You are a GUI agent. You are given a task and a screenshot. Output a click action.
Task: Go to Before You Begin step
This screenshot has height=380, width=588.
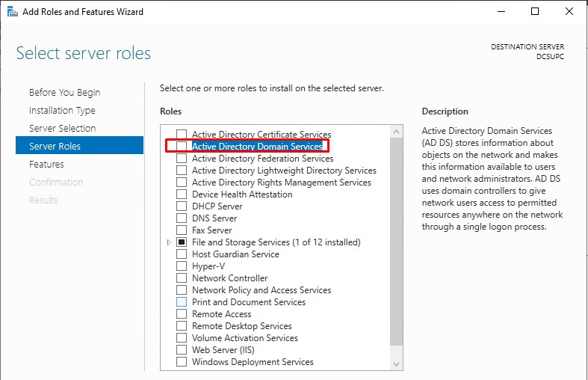[x=64, y=93]
